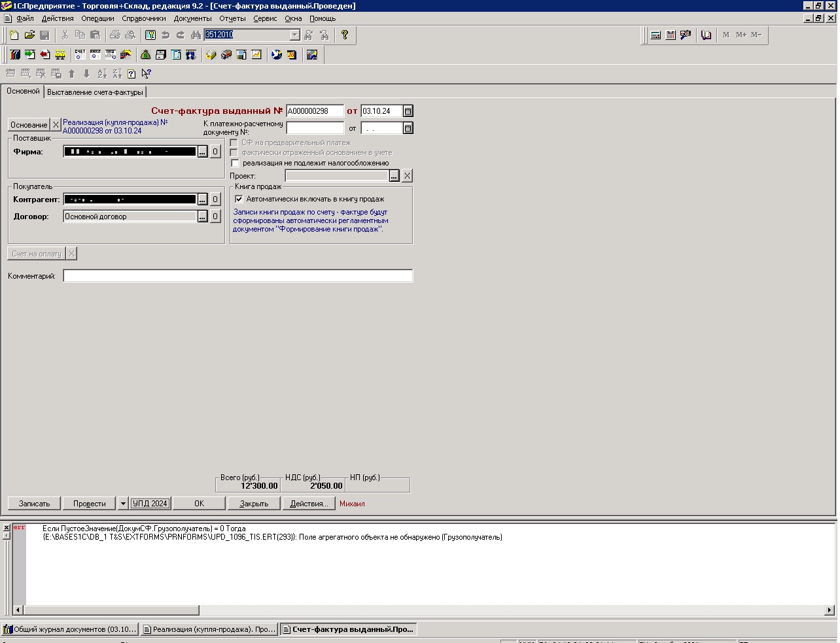Click the Записать button
The image size is (840, 643).
pos(34,504)
